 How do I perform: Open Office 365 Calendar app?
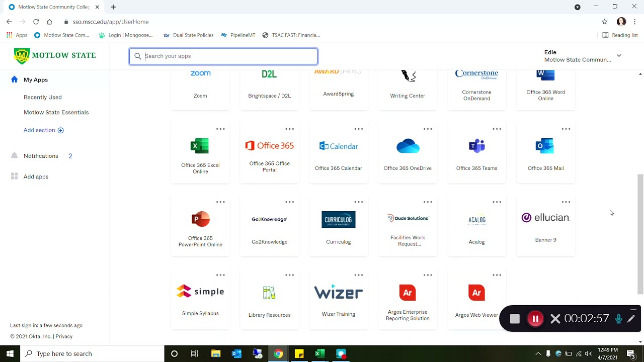coord(338,153)
